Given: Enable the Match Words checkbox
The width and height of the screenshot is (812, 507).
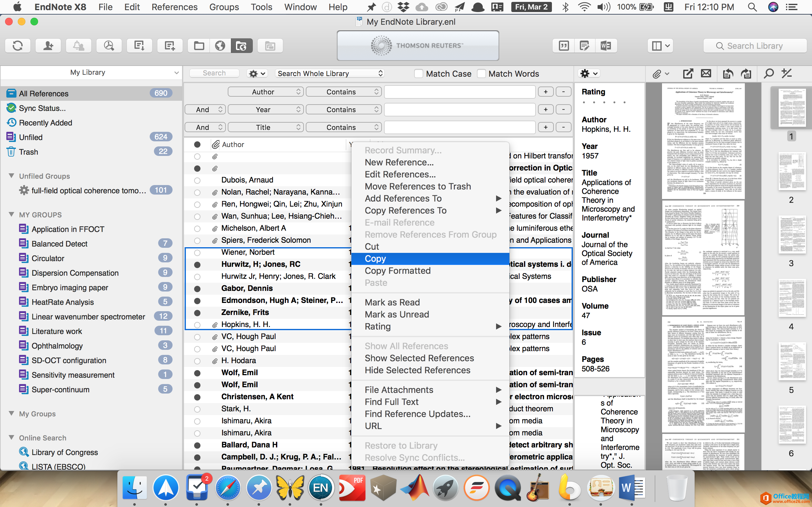Looking at the screenshot, I should (481, 74).
